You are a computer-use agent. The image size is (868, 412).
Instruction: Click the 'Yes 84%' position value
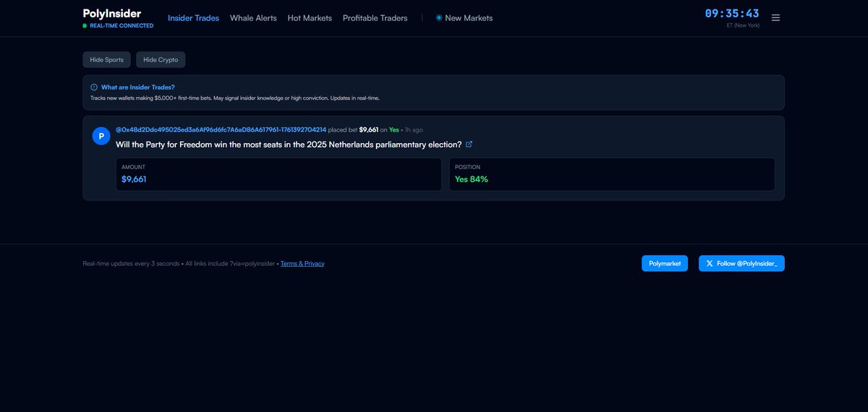[472, 179]
